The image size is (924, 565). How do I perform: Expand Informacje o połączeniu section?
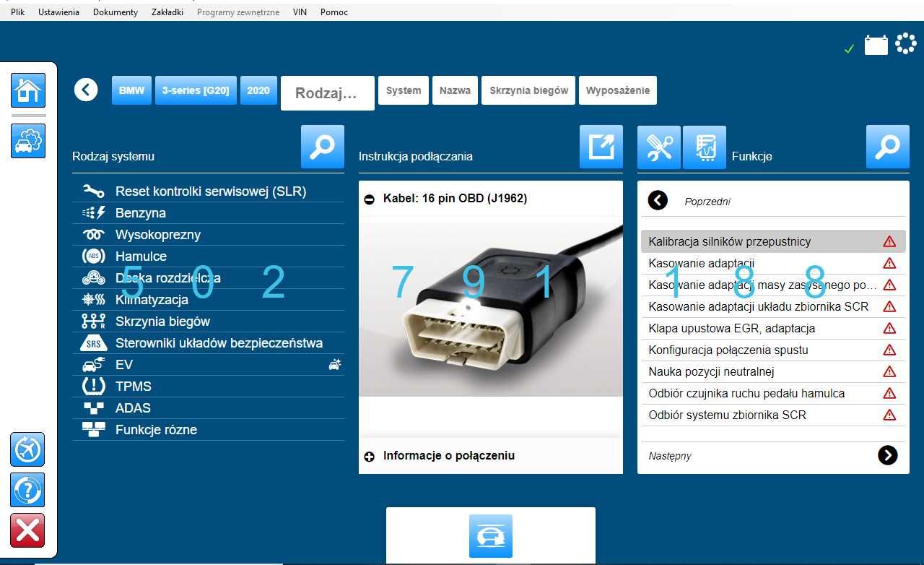click(x=370, y=457)
